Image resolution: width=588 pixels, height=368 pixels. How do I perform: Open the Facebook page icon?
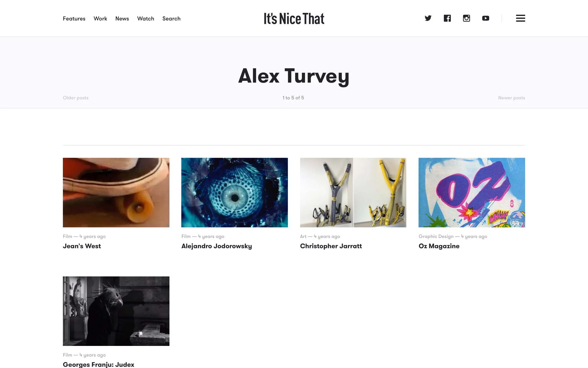447,18
